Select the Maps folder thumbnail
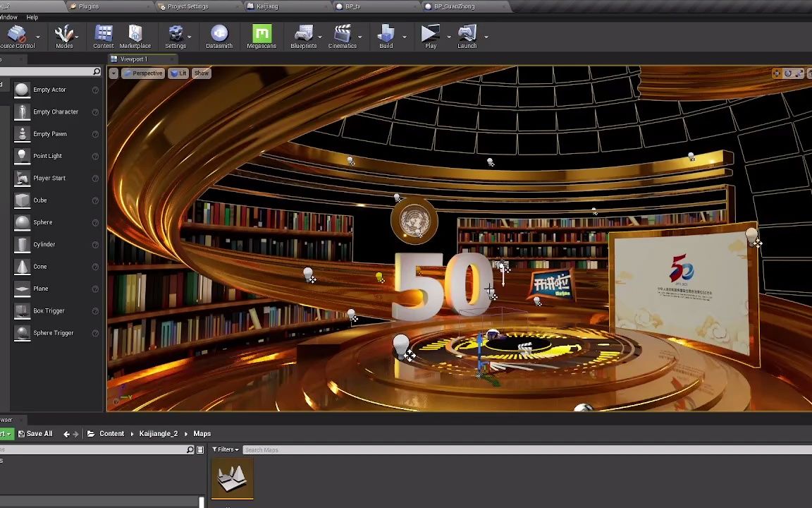This screenshot has height=508, width=812. pyautogui.click(x=232, y=477)
